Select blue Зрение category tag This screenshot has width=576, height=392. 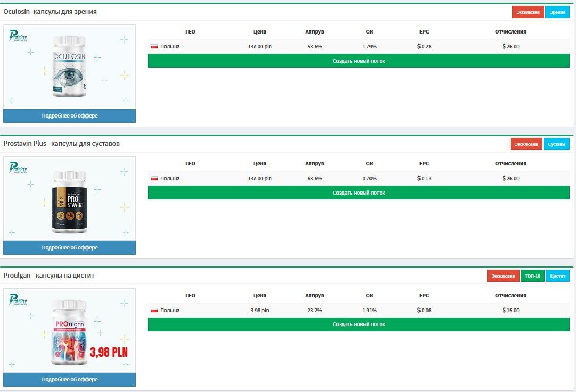[557, 12]
